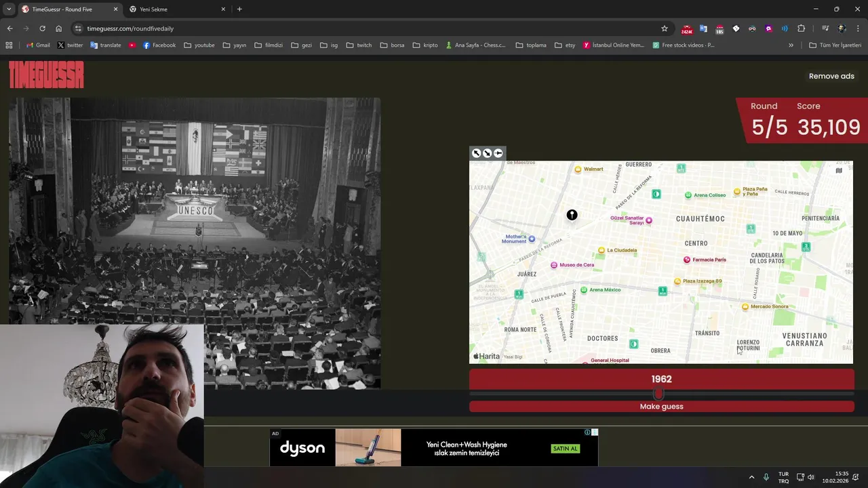
Task: Open the Facebook bookmark
Action: coord(159,45)
